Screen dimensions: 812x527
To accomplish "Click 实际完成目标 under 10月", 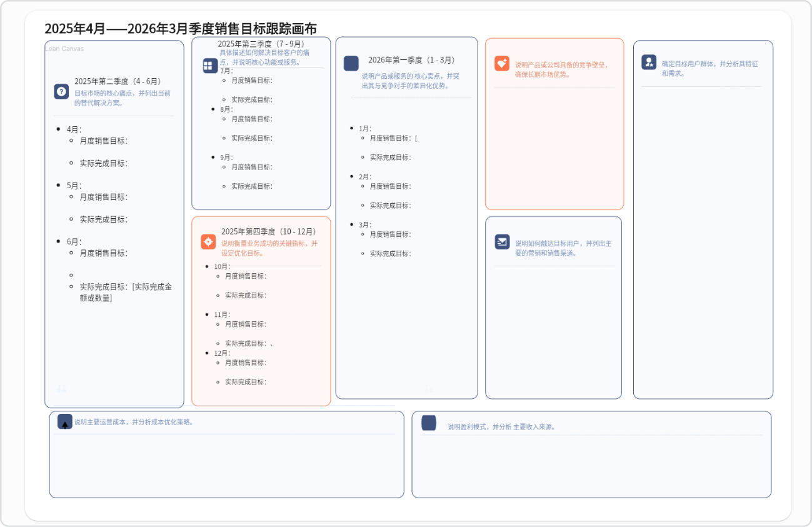I will 246,295.
